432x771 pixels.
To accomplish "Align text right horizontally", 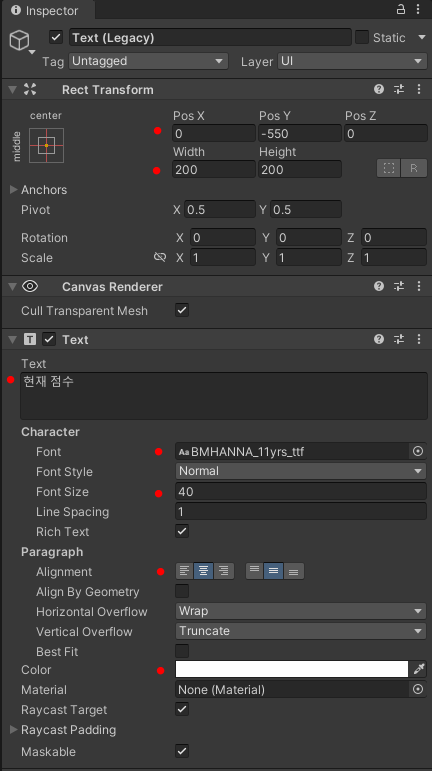I will point(224,571).
